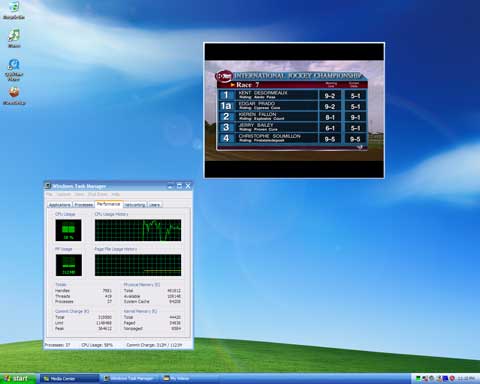Screen dimensions: 480x384
Task: Click the Christophe Soumillon row in video
Action: (293, 138)
